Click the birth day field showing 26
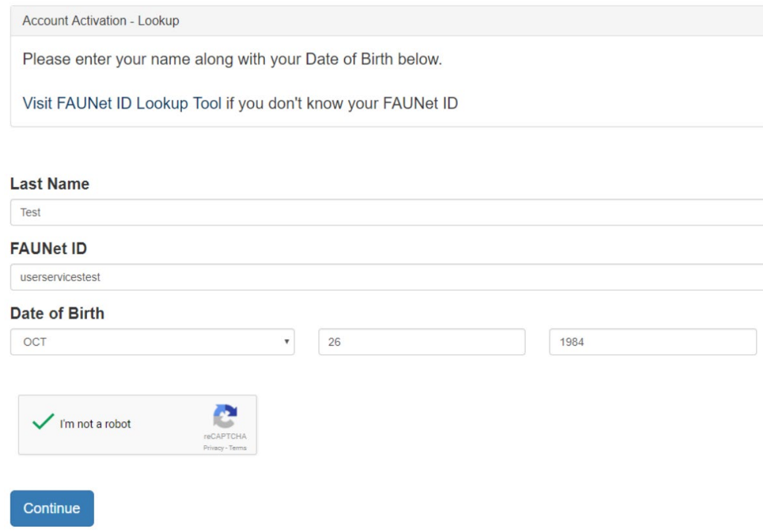This screenshot has height=532, width=763. (422, 342)
